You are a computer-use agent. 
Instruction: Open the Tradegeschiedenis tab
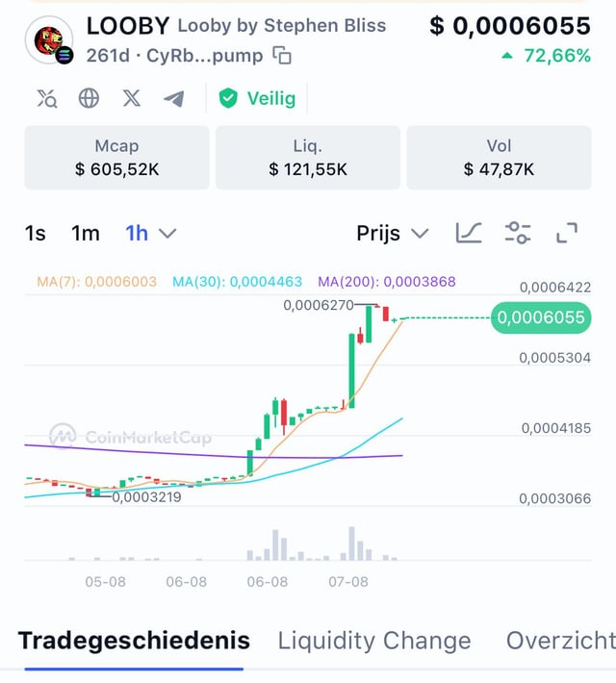[x=134, y=641]
